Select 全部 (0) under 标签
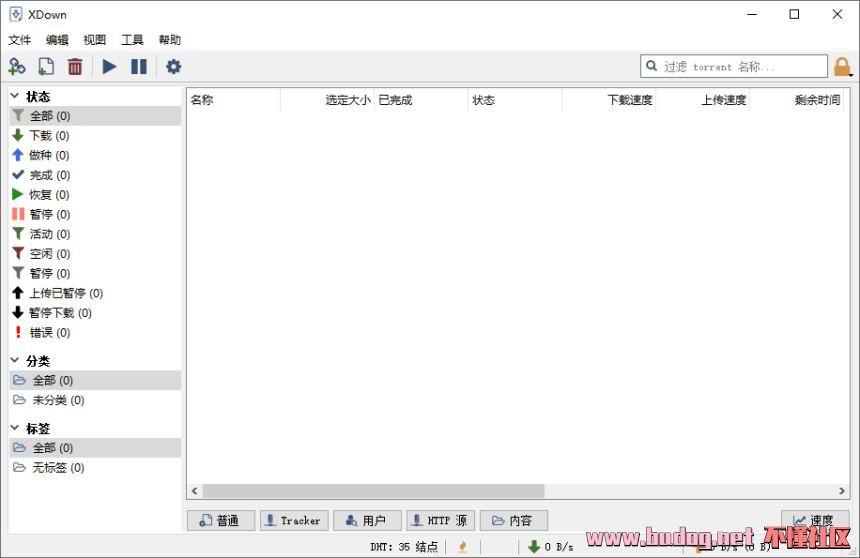This screenshot has height=558, width=860. (95, 448)
